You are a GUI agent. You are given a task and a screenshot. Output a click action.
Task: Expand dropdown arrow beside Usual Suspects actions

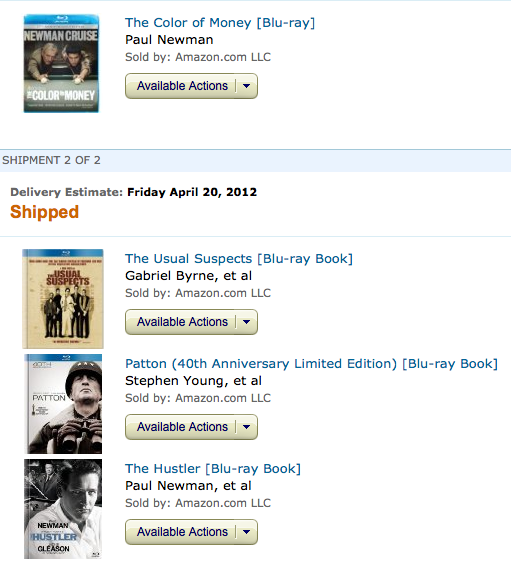click(x=247, y=322)
